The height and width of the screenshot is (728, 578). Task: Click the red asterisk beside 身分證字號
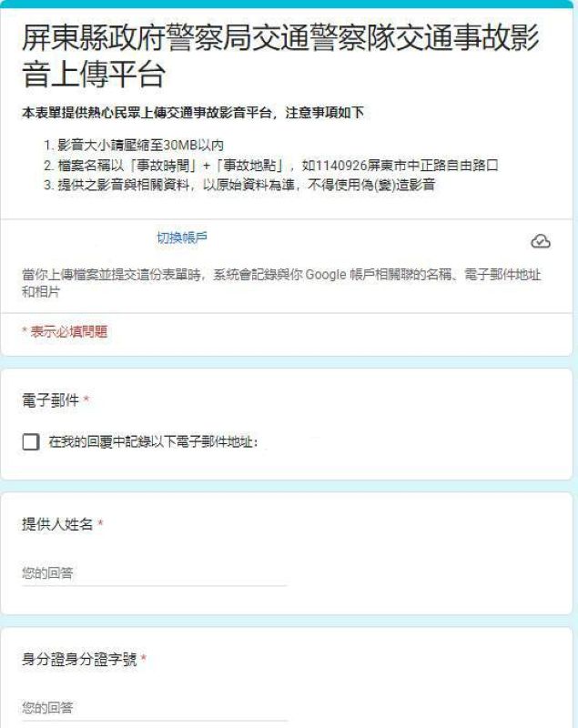(x=144, y=657)
